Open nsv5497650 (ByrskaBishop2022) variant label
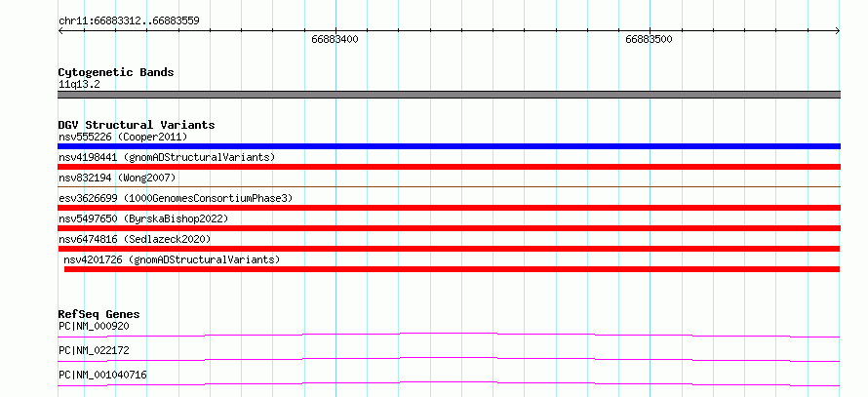This screenshot has width=868, height=397. click(143, 218)
